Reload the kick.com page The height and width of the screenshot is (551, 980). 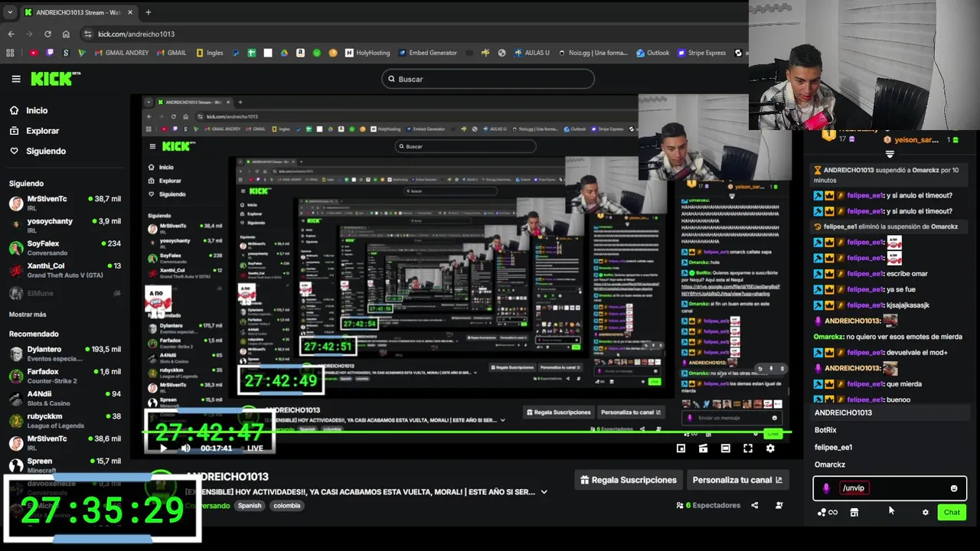click(x=47, y=34)
